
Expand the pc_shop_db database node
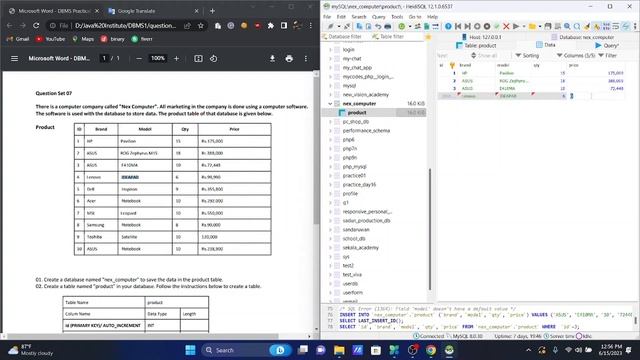pos(330,122)
